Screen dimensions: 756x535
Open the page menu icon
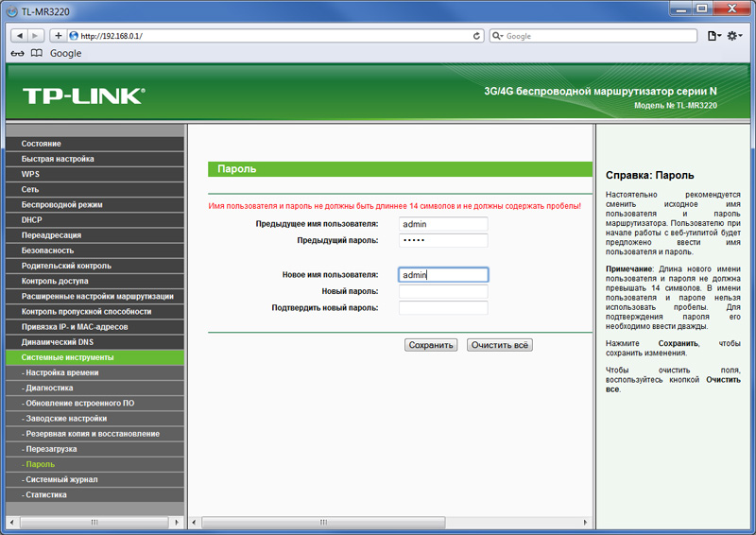click(714, 36)
